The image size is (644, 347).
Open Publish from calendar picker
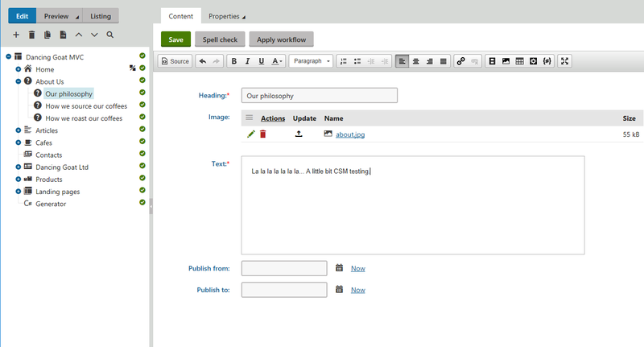coord(339,268)
